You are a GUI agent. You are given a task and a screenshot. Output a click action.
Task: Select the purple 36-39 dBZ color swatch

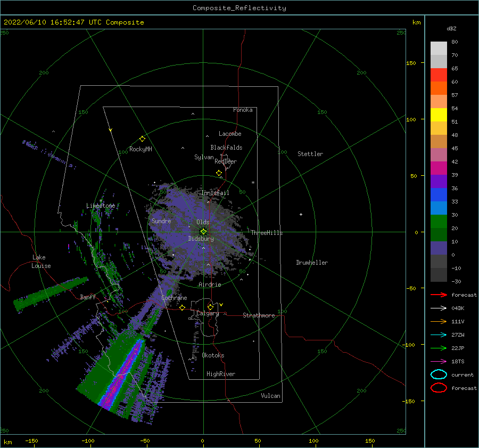coord(439,181)
